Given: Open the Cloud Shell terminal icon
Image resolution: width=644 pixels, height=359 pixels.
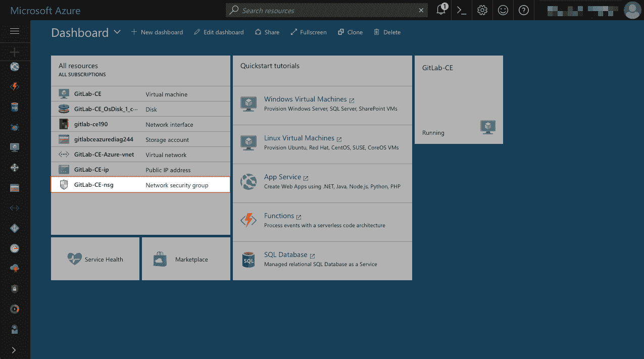Looking at the screenshot, I should (x=461, y=10).
